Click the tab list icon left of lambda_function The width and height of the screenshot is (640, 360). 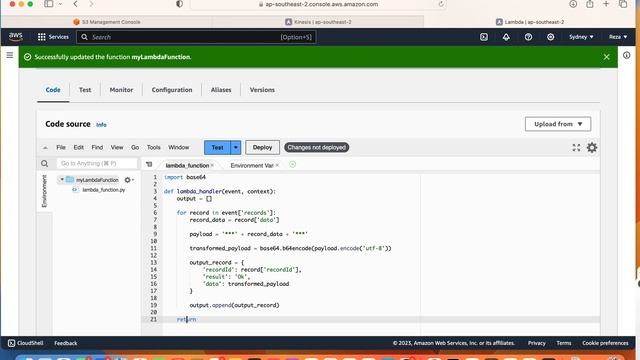tap(149, 164)
